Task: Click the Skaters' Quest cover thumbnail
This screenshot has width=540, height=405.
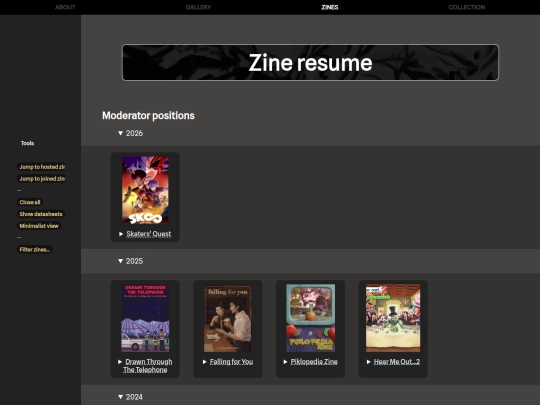Action: pos(145,190)
